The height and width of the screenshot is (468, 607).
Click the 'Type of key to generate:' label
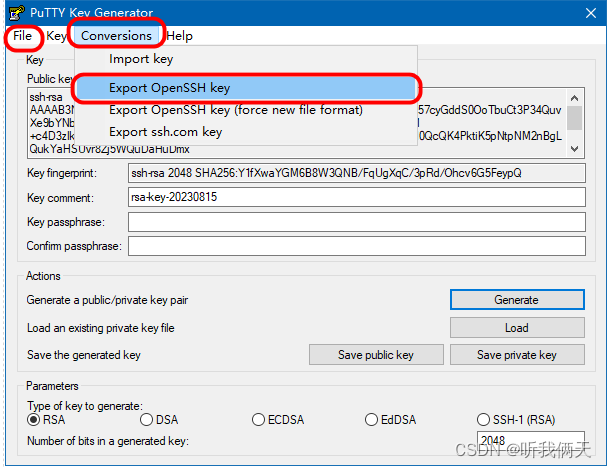click(x=85, y=406)
